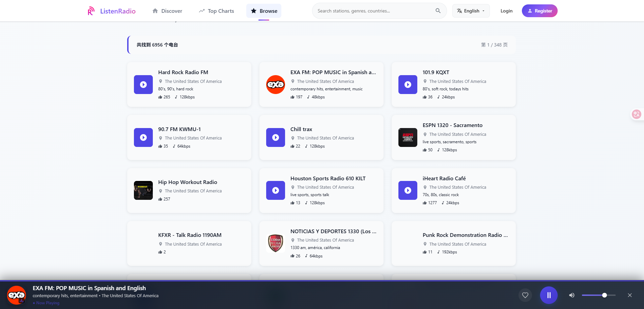Click location pin on Punk Rock Demonstration Radio
644x309 pixels.
pos(425,244)
